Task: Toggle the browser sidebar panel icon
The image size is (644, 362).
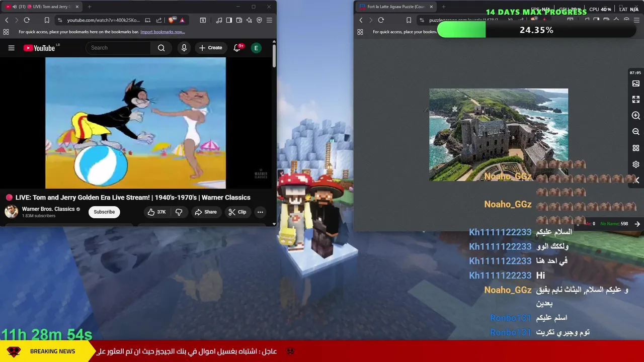Action: pyautogui.click(x=229, y=20)
